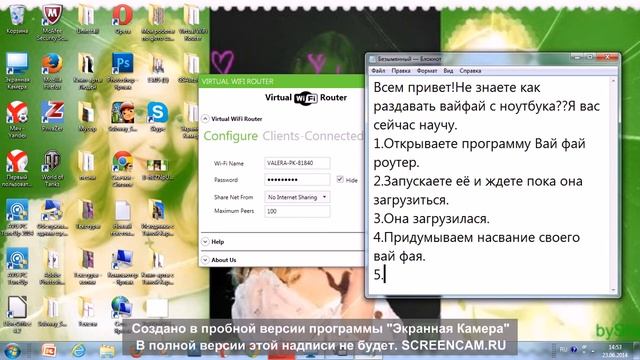Open the 360 PC TuneUp 2014 shortcut
Image resolution: width=640 pixels, height=360 pixels.
click(17, 217)
